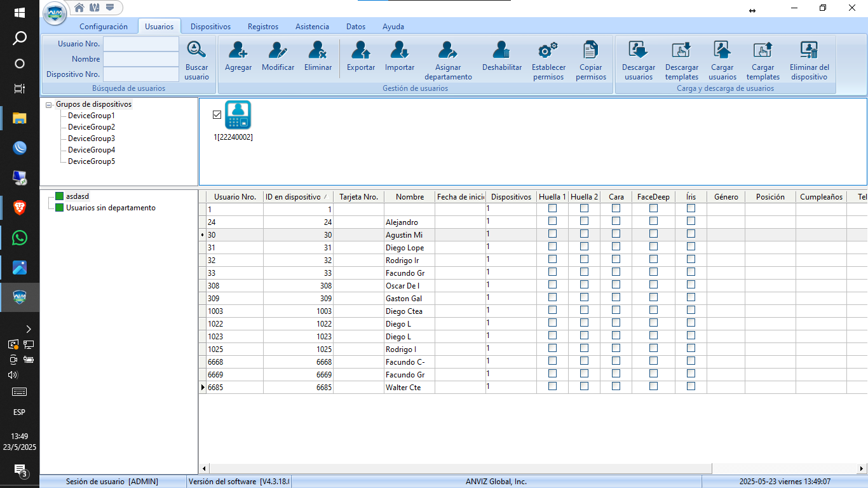Click Cargar usuarios icon

722,50
